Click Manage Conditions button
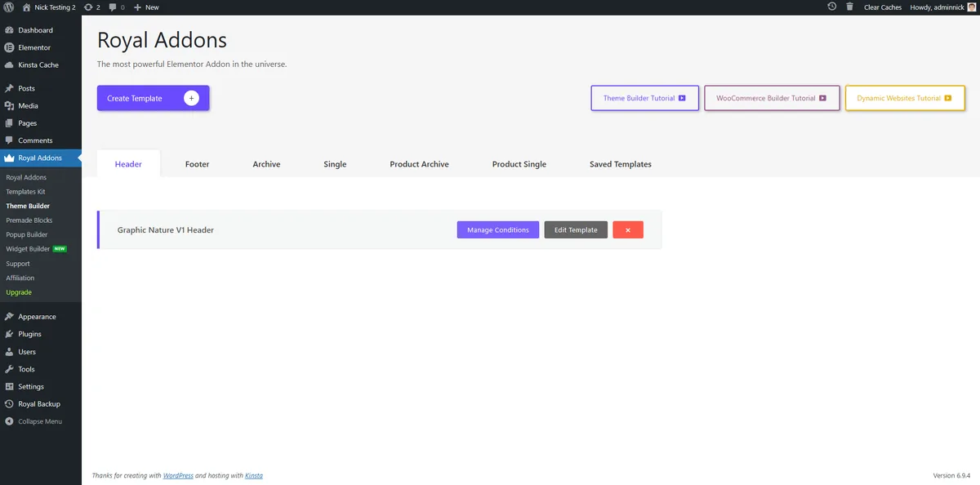 (x=498, y=230)
